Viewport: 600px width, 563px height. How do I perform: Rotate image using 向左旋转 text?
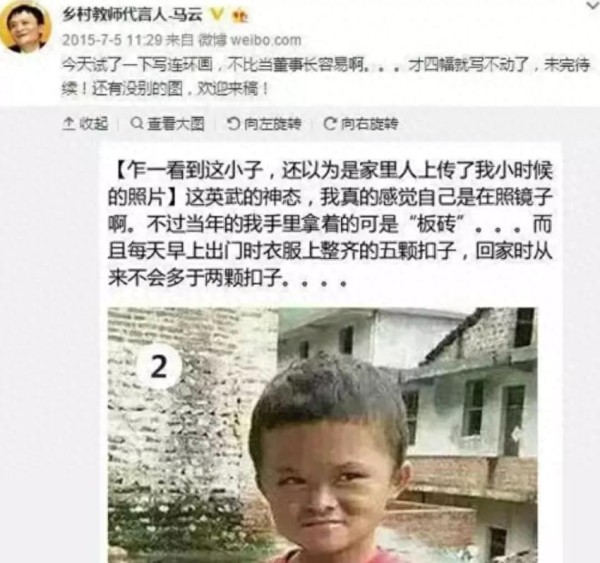[272, 124]
